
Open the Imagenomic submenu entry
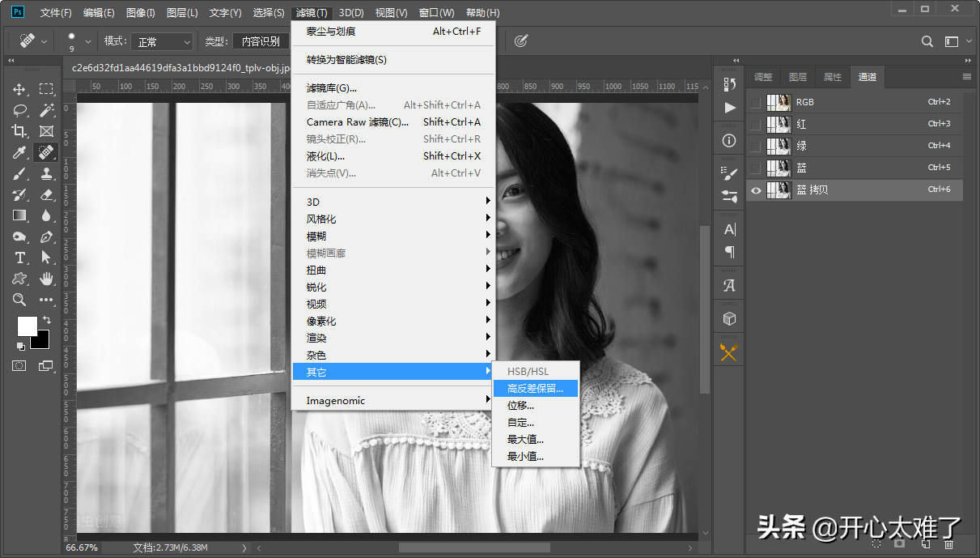click(393, 400)
